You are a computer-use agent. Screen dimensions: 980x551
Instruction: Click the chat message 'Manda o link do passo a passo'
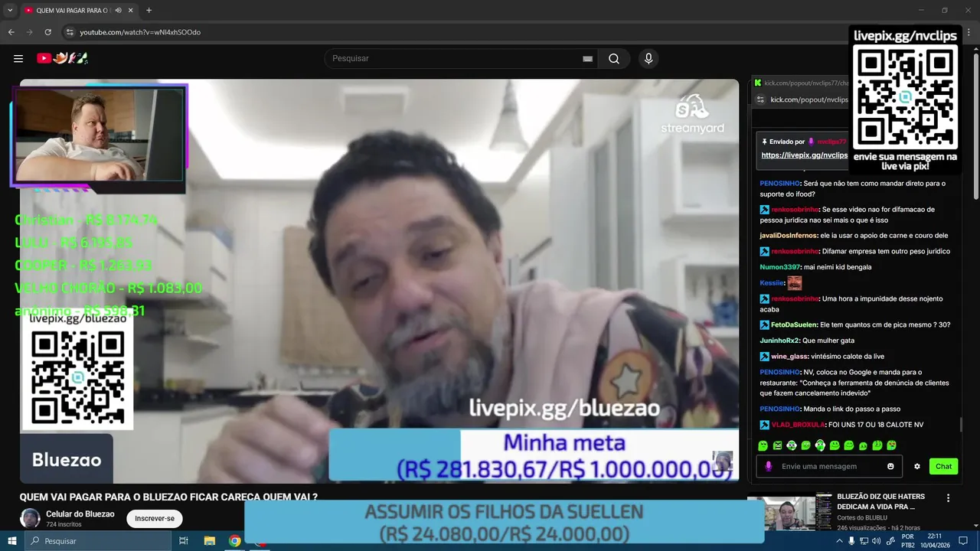coord(852,409)
